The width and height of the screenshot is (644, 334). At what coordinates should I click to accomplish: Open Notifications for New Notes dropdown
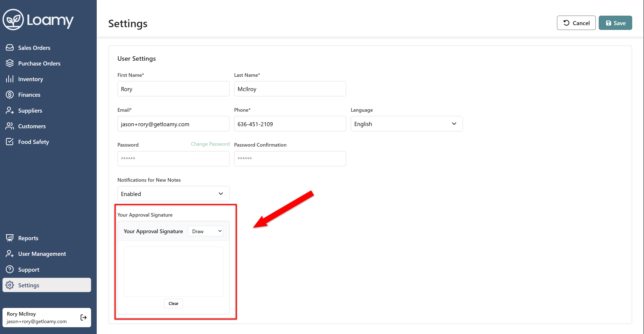pos(173,194)
